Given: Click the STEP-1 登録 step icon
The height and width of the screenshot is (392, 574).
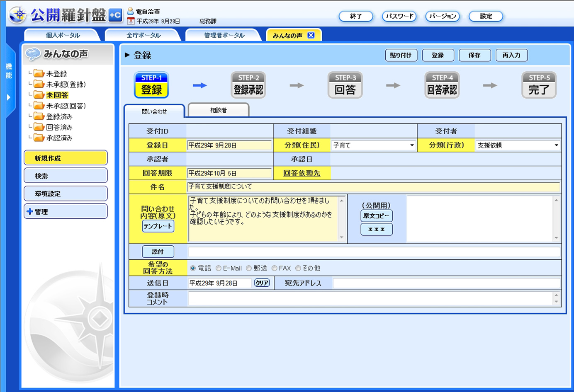Looking at the screenshot, I should (x=151, y=85).
